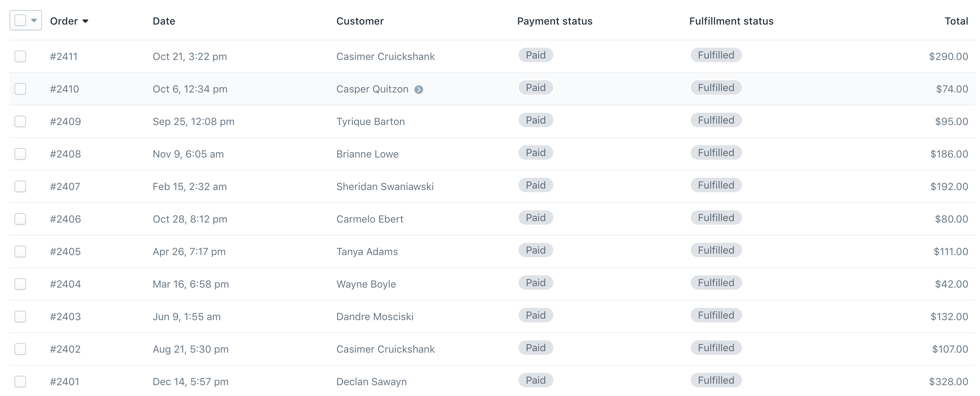Open the bulk selection dropdown arrow
This screenshot has width=980, height=396.
[x=34, y=20]
